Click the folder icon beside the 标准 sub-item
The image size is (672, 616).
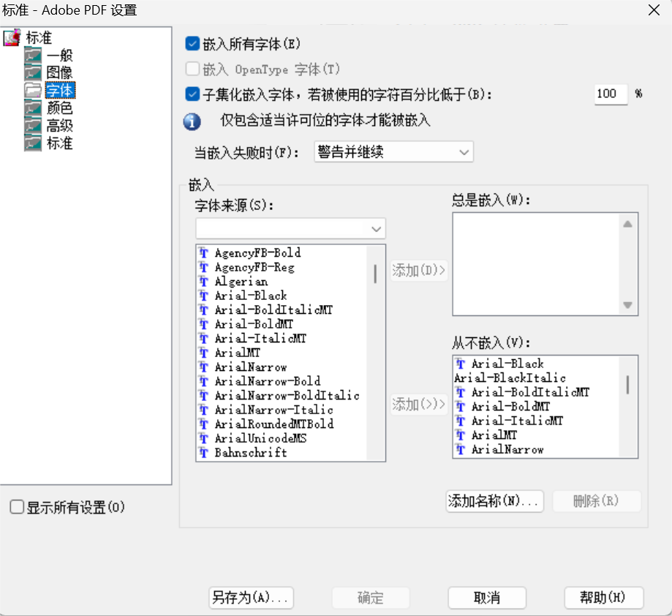(33, 143)
